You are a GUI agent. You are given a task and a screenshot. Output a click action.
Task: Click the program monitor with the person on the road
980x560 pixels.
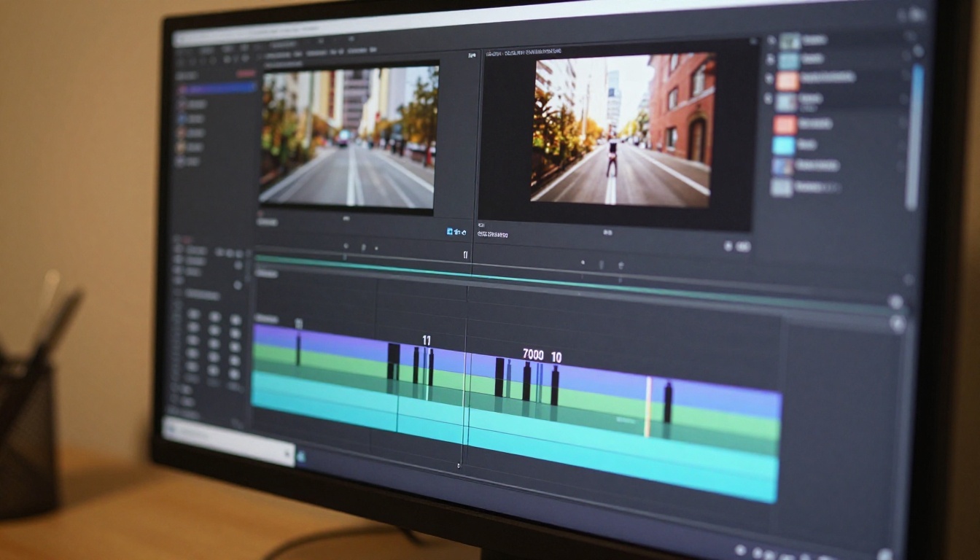click(x=622, y=130)
